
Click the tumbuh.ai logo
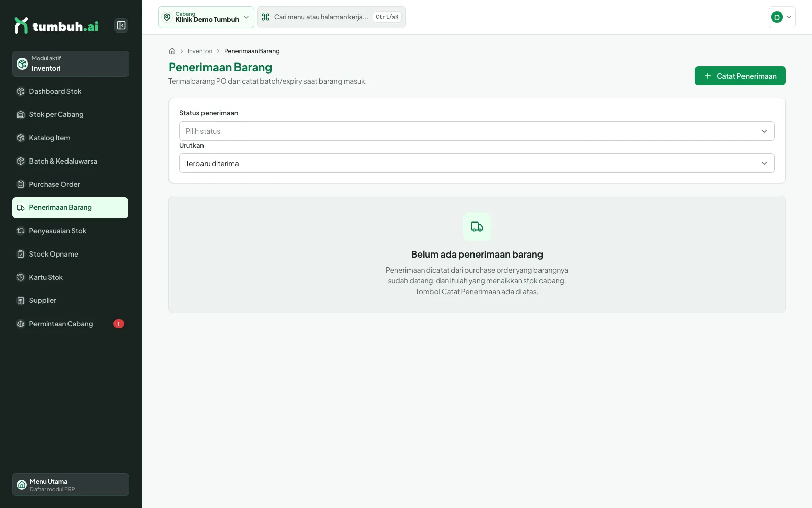[56, 25]
